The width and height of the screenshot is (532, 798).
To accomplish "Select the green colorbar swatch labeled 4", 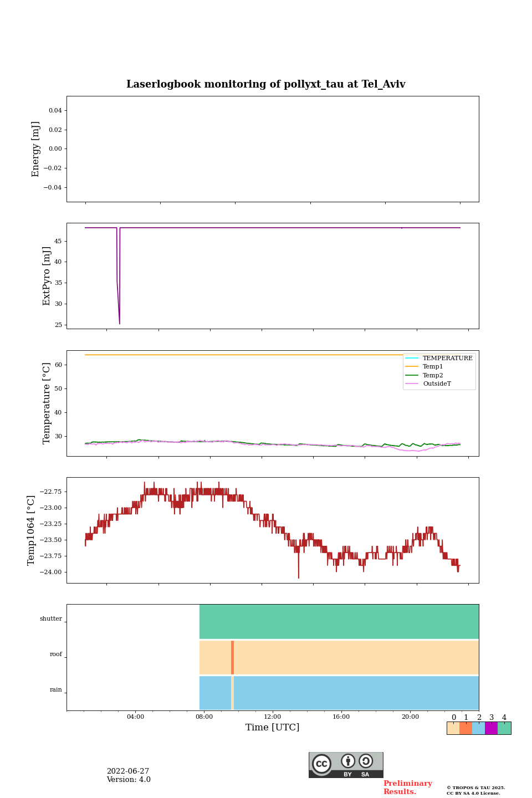I will pos(504,728).
